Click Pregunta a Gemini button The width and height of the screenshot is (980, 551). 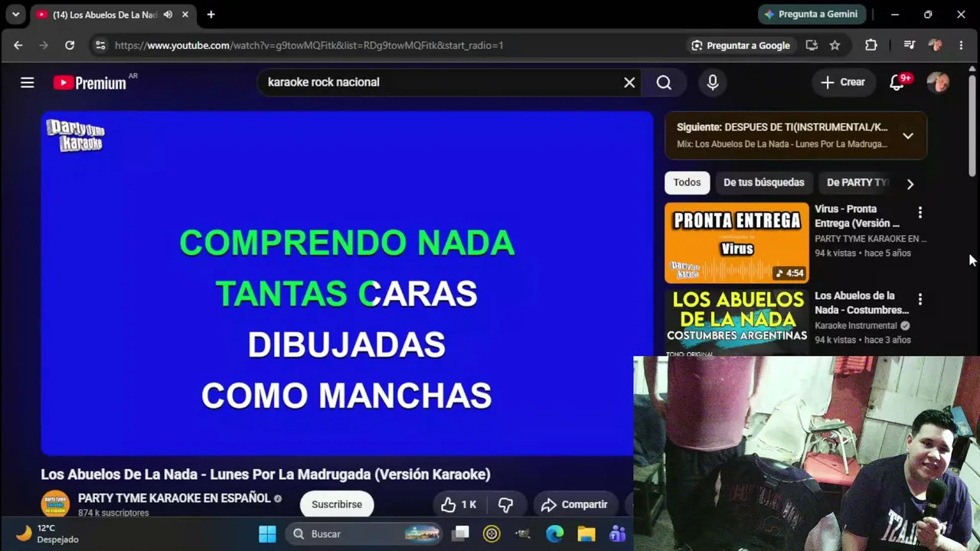tap(812, 14)
